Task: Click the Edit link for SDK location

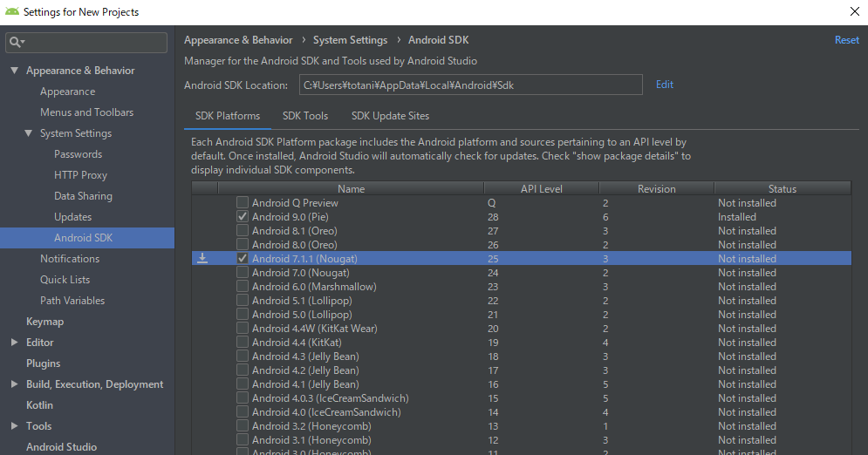Action: [x=664, y=84]
